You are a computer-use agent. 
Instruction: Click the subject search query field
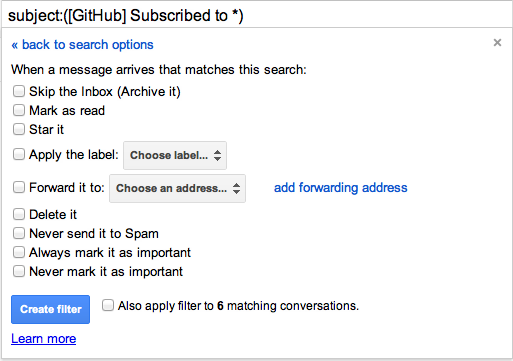coord(256,16)
